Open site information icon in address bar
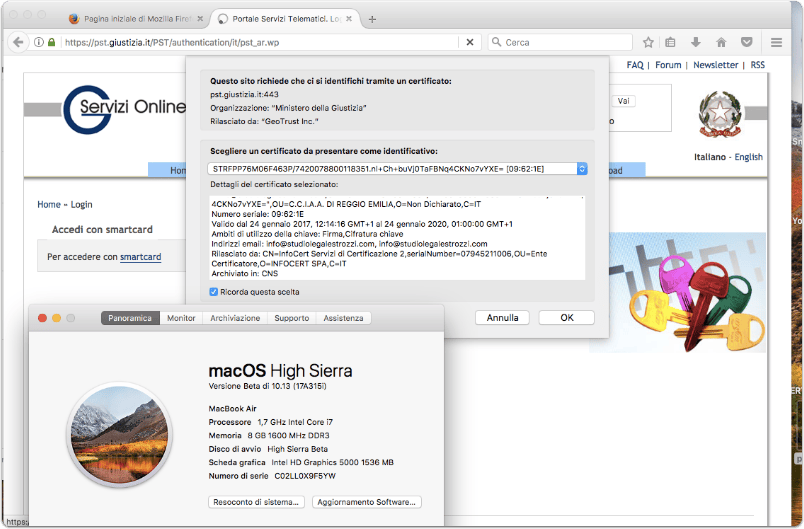The image size is (804, 529). (x=38, y=42)
